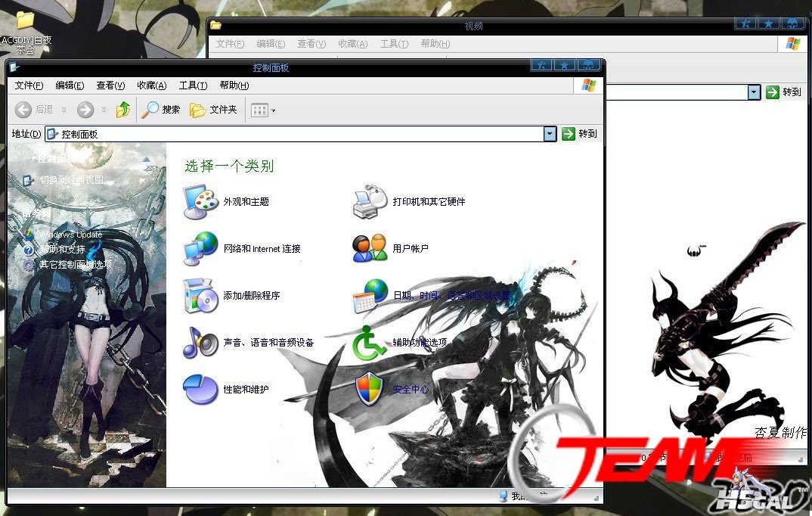
Task: Open 文件(F) menu in 视频 window
Action: (x=230, y=44)
